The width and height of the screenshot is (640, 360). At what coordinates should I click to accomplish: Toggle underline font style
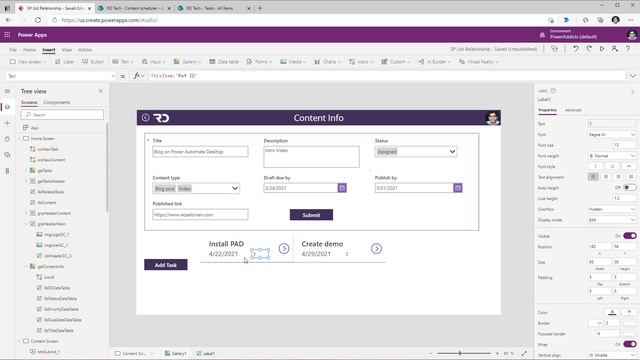[x=612, y=166]
